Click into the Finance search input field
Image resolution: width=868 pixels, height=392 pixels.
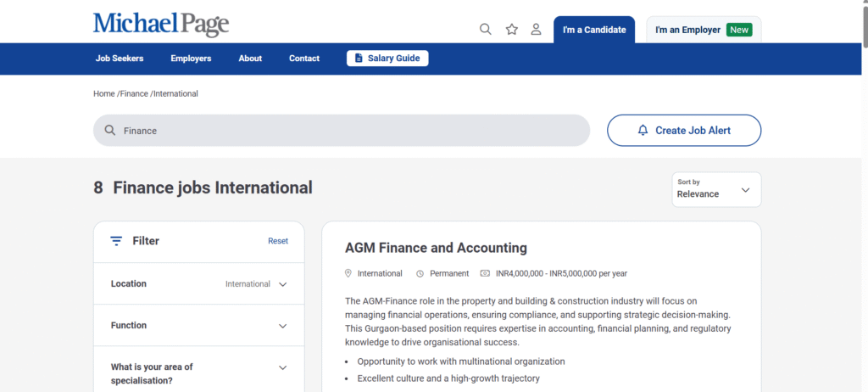[x=348, y=131]
